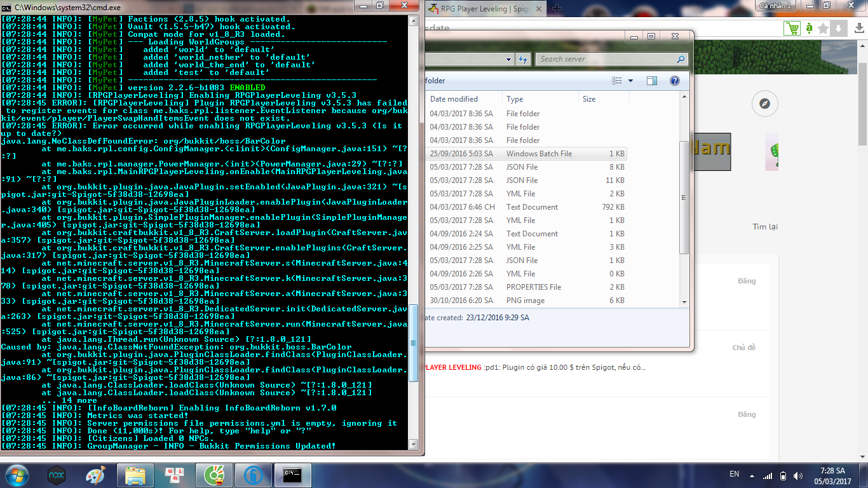The height and width of the screenshot is (488, 868).
Task: Click the shopping cart icon in browser toolbar
Action: coord(792,29)
